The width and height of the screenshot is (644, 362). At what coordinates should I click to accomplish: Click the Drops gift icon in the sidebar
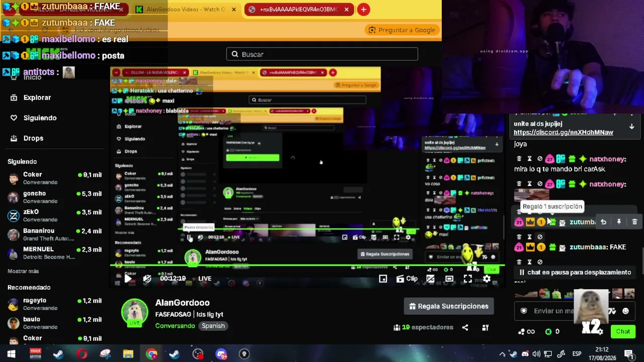point(14,138)
